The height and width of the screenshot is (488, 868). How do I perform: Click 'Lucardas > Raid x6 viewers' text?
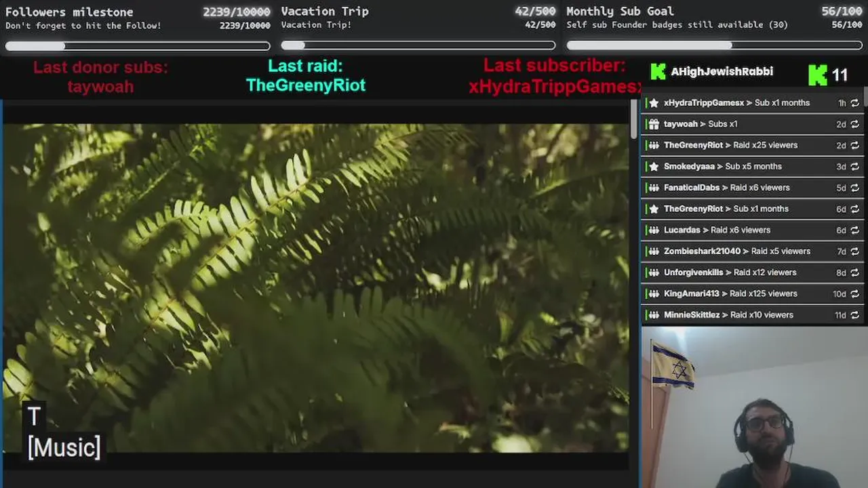pos(717,230)
